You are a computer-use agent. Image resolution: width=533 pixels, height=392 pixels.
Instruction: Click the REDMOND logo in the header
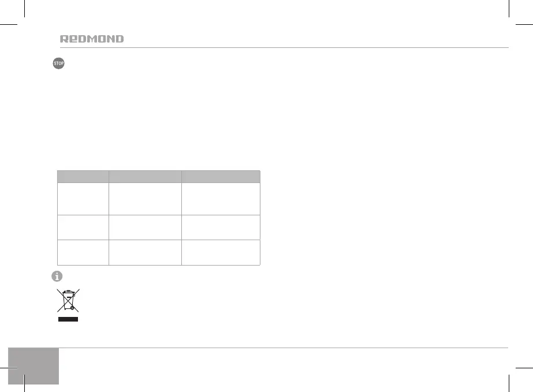click(x=92, y=39)
